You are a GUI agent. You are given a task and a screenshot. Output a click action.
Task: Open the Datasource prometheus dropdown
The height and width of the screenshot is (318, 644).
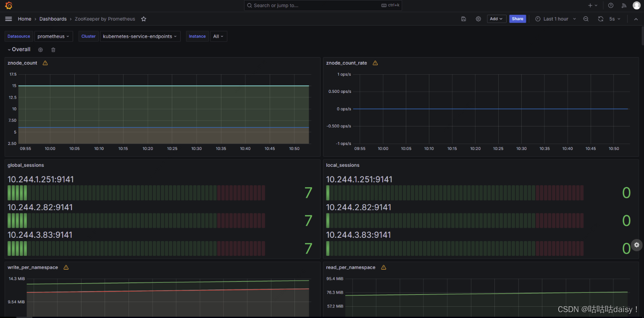[53, 37]
